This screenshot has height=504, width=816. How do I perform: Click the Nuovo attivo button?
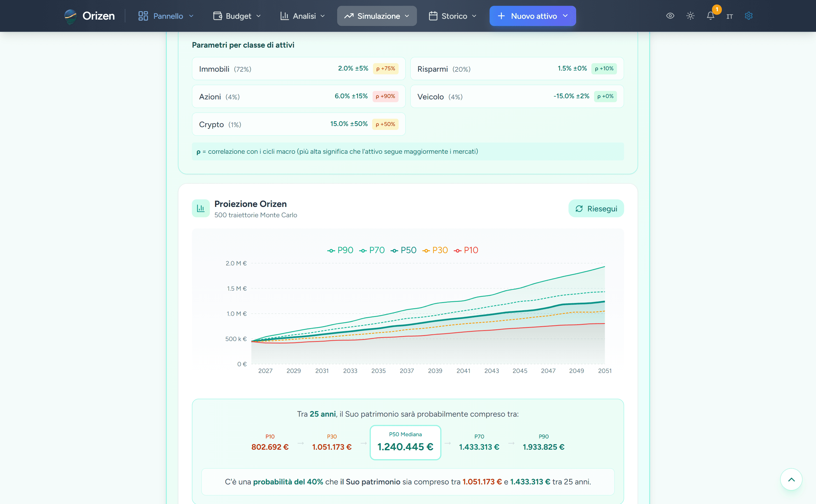[532, 16]
